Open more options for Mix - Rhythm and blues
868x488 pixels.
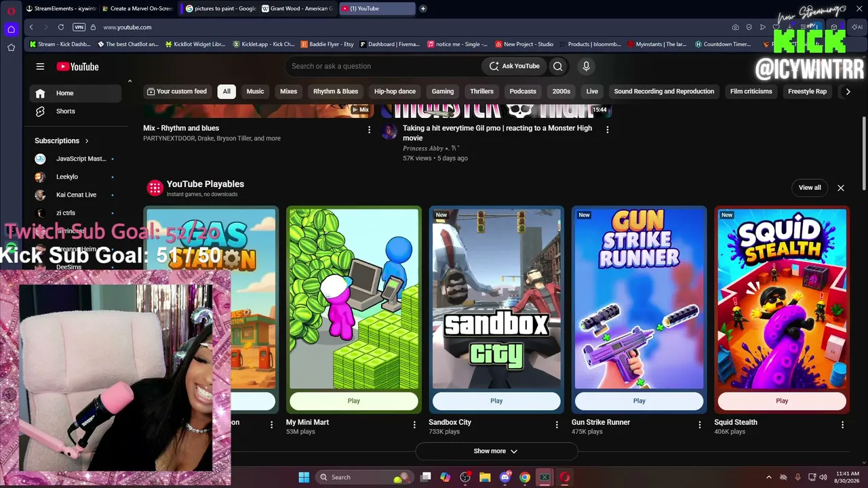pyautogui.click(x=369, y=129)
